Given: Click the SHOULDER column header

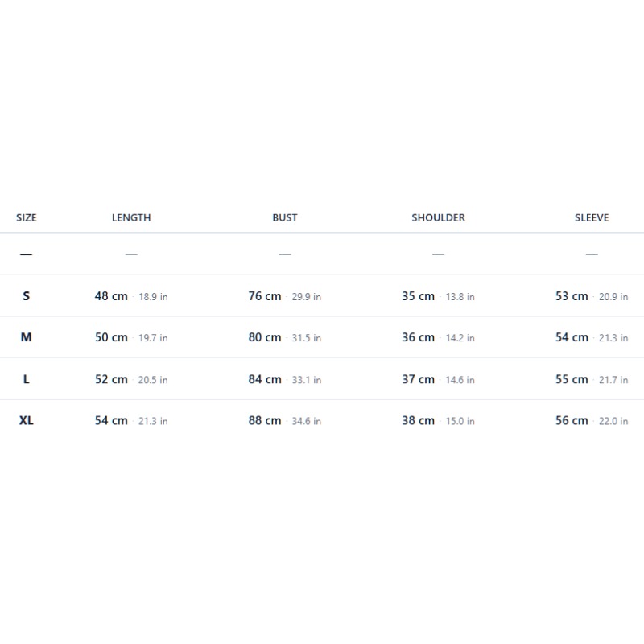Looking at the screenshot, I should tap(438, 217).
